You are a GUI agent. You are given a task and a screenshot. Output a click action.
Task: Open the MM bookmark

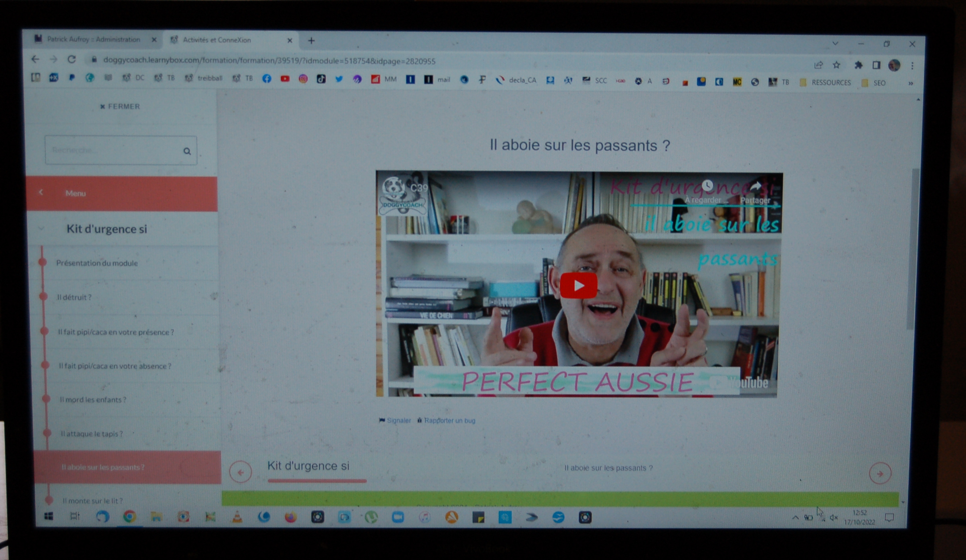tap(384, 79)
